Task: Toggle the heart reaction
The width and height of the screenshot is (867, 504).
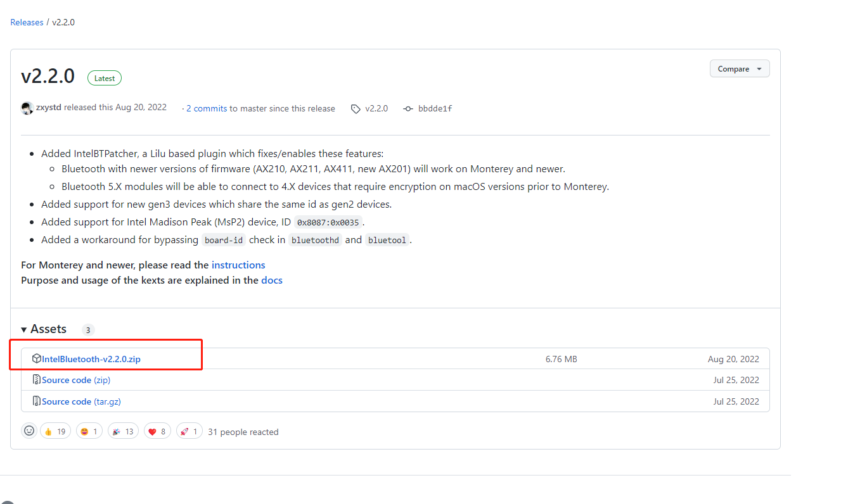Action: pos(158,431)
